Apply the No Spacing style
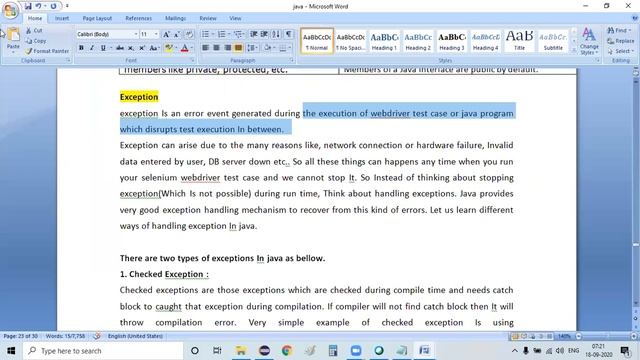640x360 pixels. (351, 41)
